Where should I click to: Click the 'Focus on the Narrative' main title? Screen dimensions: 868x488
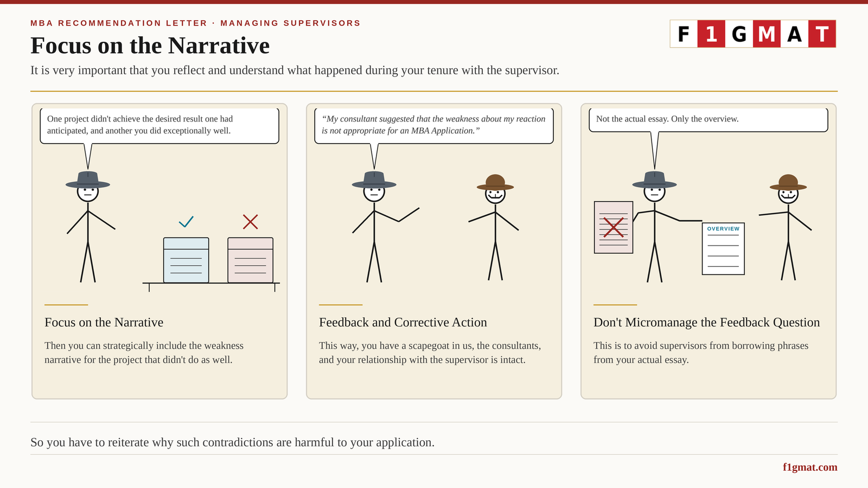150,46
